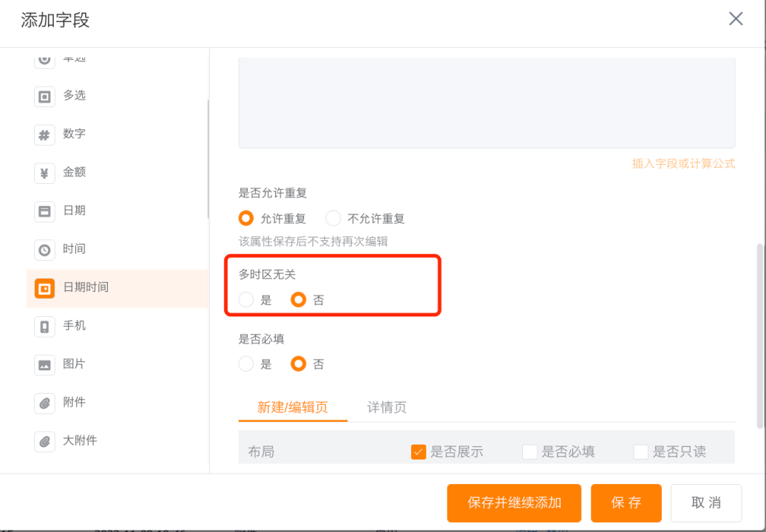Click the 取消 button

pyautogui.click(x=706, y=502)
